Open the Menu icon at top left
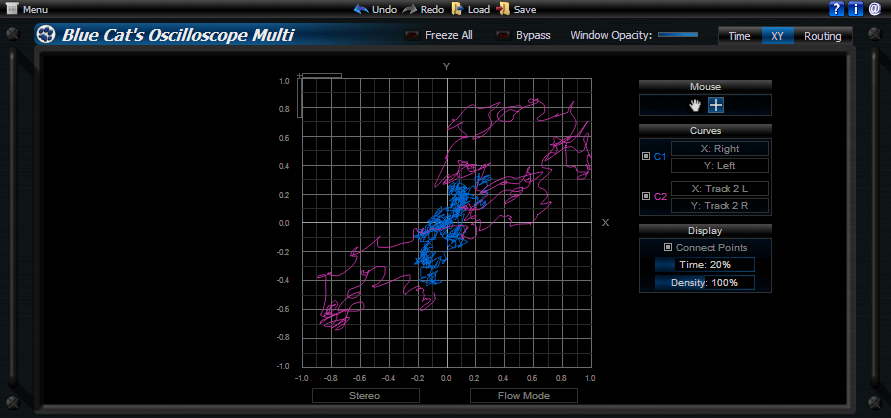 coord(11,9)
